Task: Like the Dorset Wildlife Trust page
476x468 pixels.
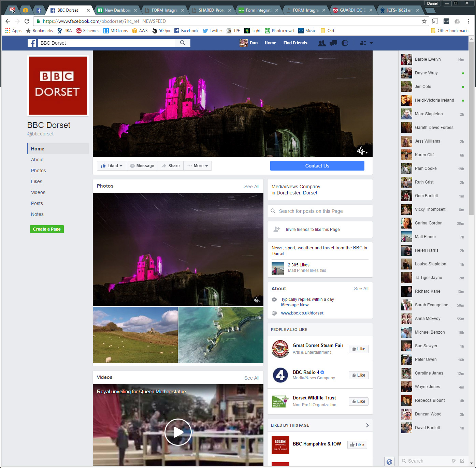Action: pos(359,401)
